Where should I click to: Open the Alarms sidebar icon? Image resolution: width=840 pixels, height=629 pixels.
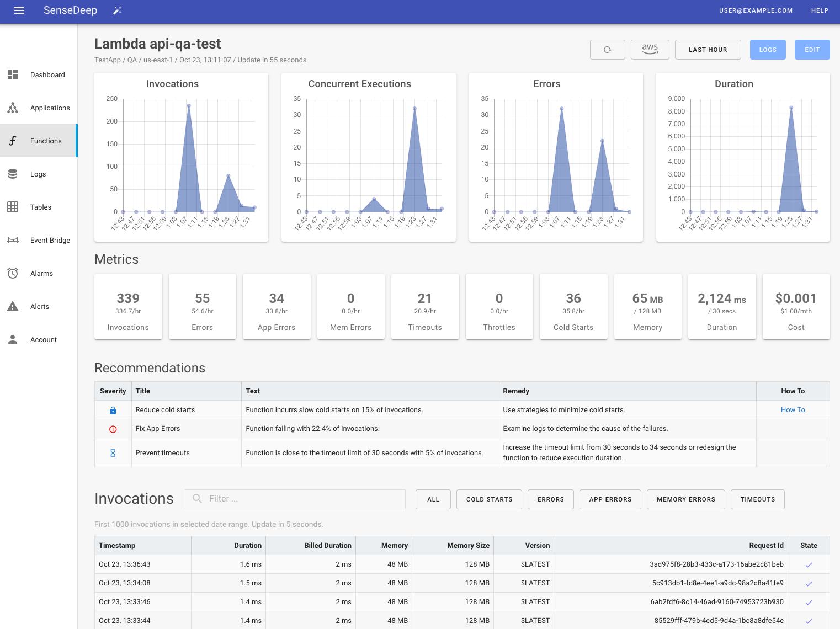point(13,273)
